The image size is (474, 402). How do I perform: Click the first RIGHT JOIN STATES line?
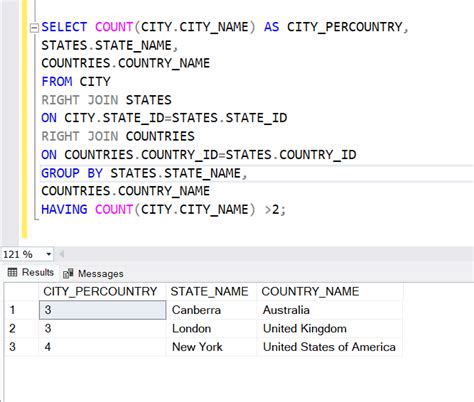(106, 100)
